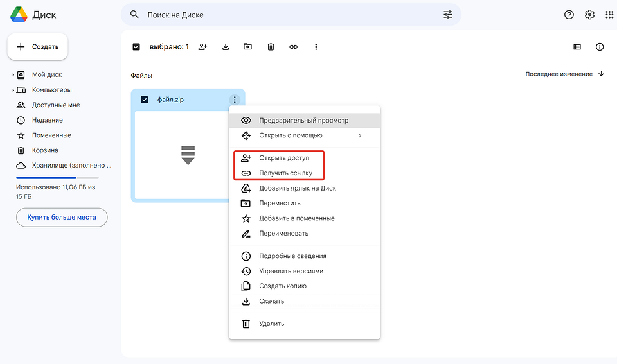Open Последнее изменение sort dropdown

click(559, 74)
